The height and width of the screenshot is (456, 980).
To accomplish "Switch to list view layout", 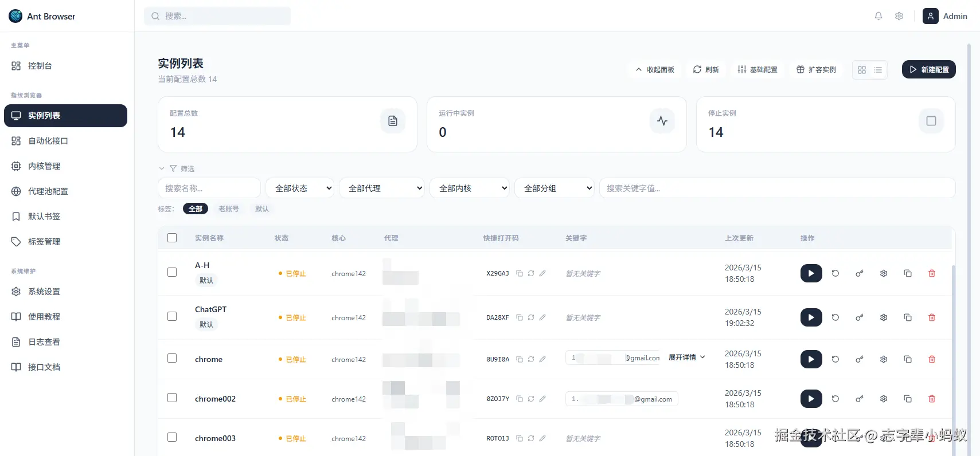I will pyautogui.click(x=878, y=70).
